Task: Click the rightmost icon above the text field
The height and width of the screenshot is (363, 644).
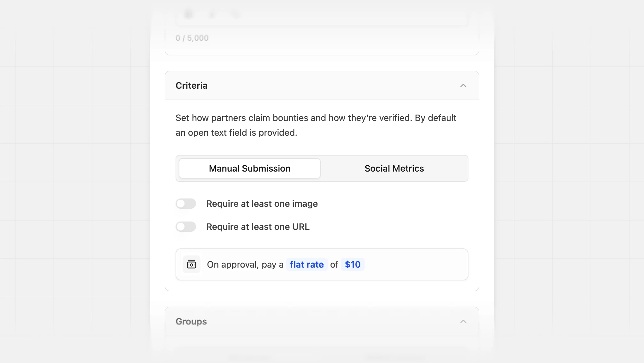Action: click(x=235, y=14)
